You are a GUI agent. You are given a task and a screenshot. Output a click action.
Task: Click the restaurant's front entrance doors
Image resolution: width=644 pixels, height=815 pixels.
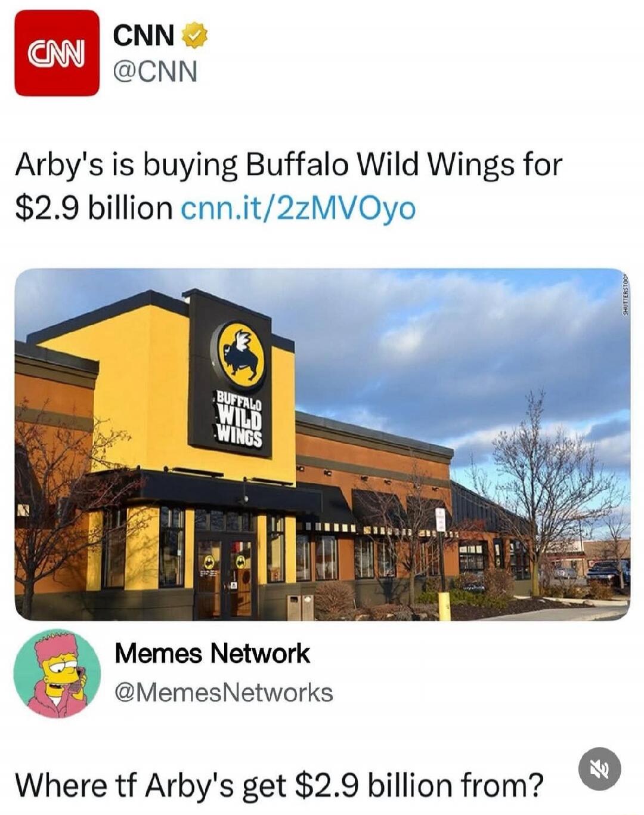pos(225,577)
